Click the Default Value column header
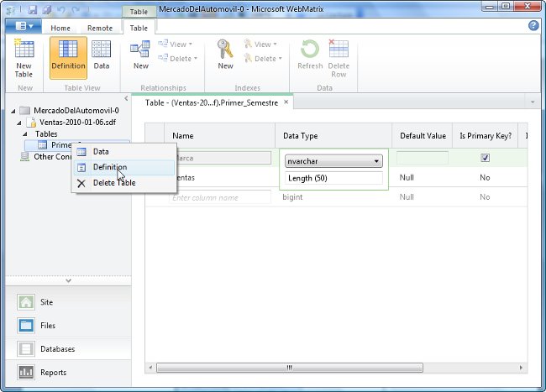 422,136
